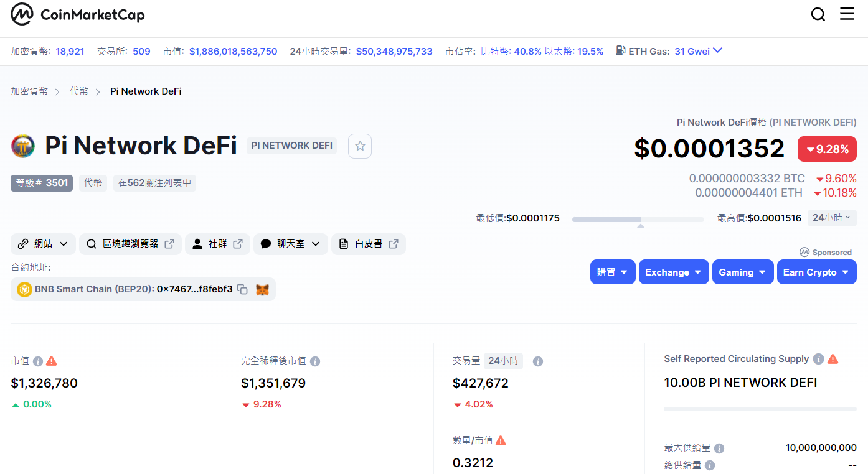Click the BNB Smart Chain logo icon
The image size is (868, 474).
24,289
